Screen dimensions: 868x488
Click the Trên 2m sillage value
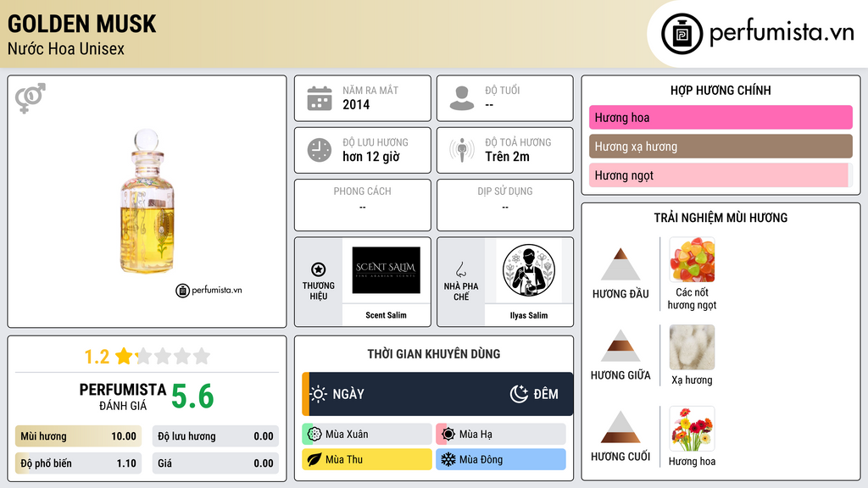(x=507, y=157)
